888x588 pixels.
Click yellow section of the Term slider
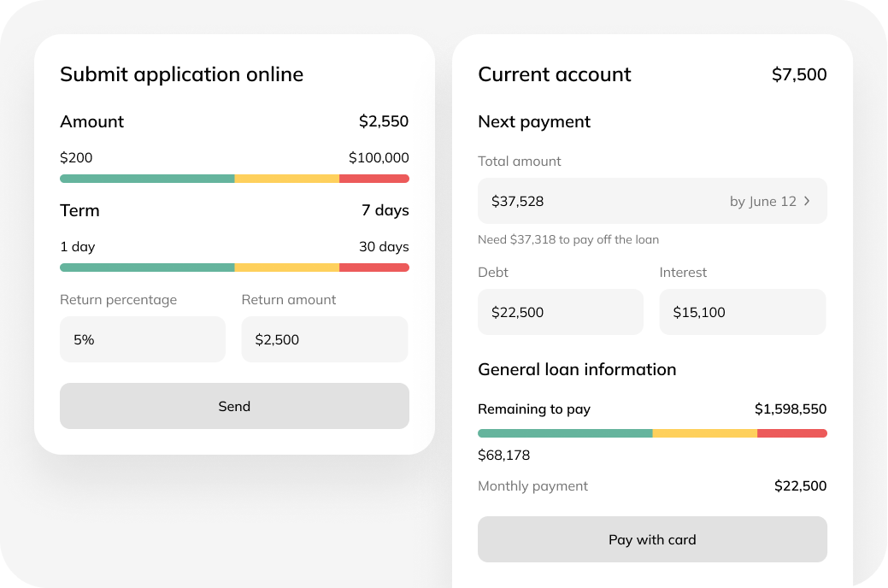[287, 268]
